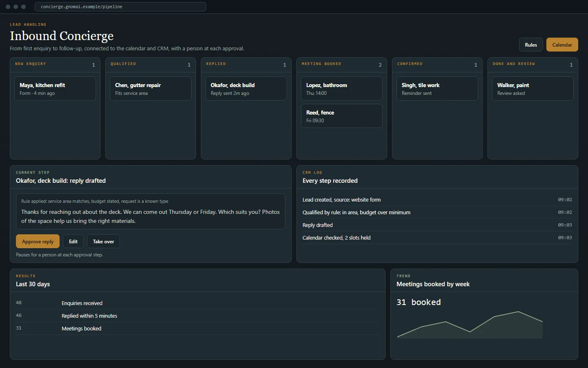Click the Qualified column header
This screenshot has width=588, height=368.
pyautogui.click(x=151, y=65)
